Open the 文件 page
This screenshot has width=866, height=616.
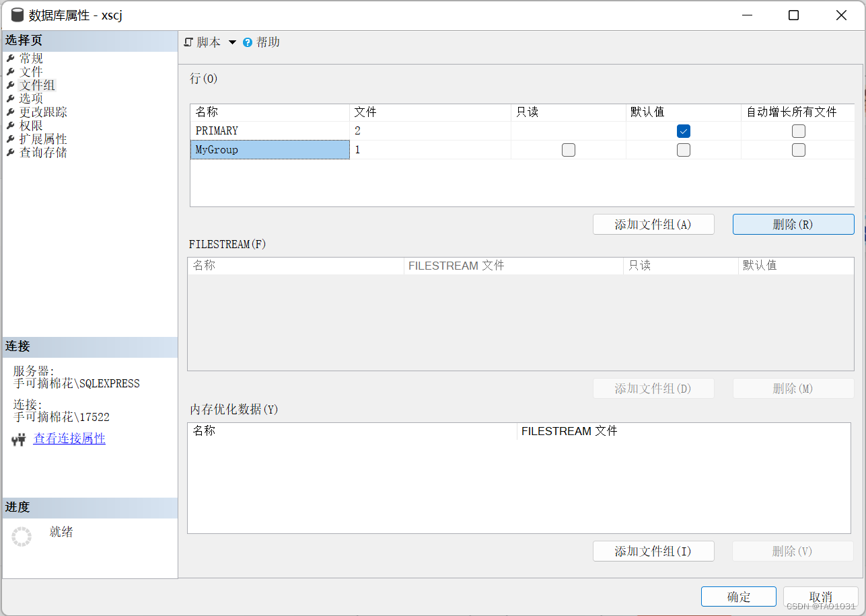click(x=31, y=72)
